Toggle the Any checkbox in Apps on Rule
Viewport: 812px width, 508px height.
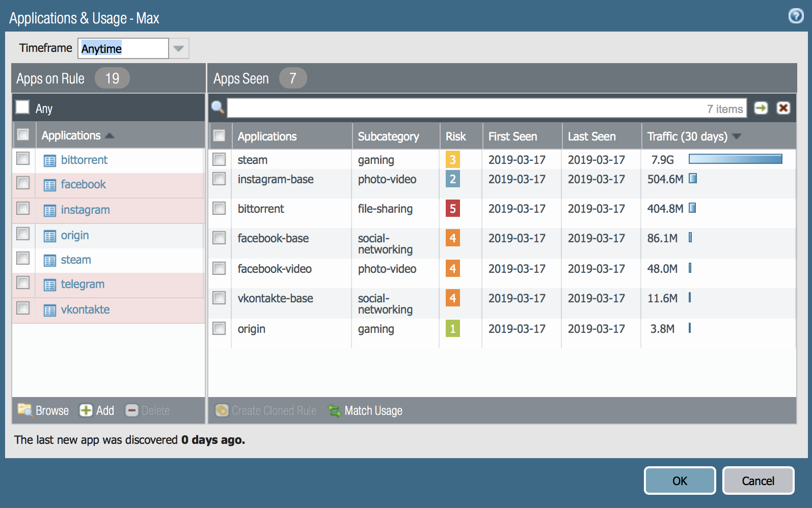pos(22,107)
